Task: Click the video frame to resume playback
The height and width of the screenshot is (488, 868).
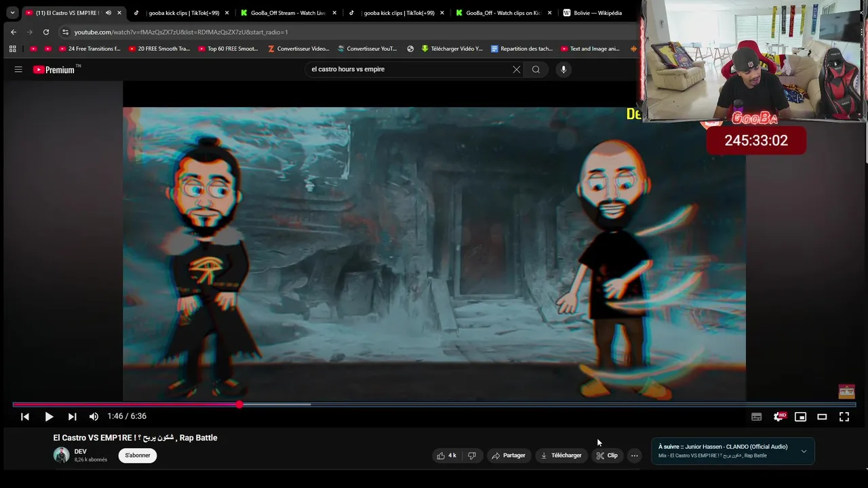Action: (434, 254)
